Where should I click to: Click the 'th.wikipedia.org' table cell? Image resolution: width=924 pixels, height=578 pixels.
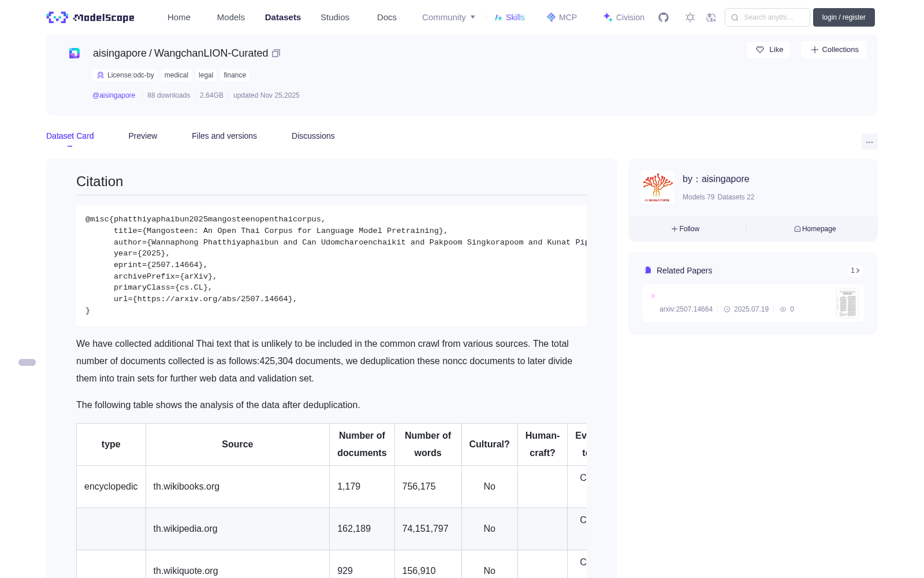click(x=237, y=529)
